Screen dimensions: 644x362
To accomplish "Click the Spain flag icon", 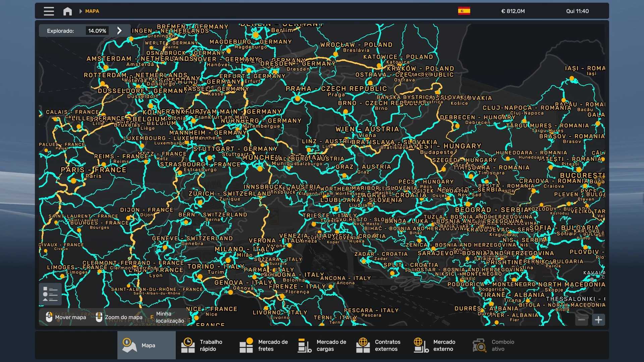I will tap(464, 11).
